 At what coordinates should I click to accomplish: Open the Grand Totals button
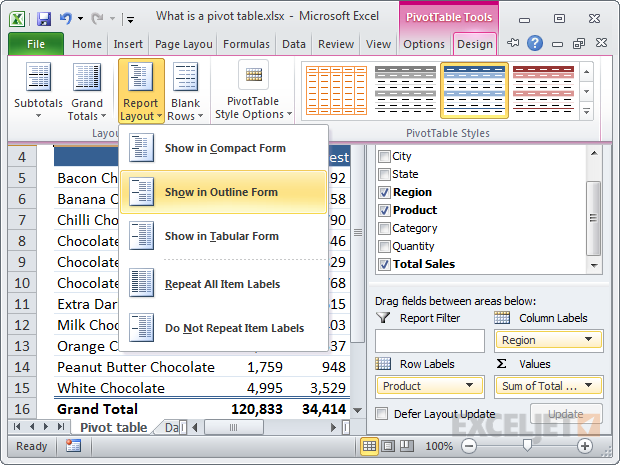(87, 91)
